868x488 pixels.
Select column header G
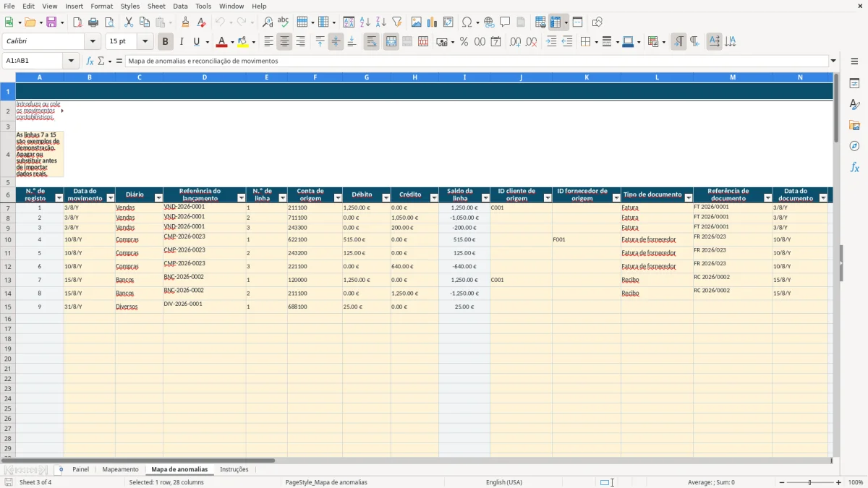coord(367,77)
